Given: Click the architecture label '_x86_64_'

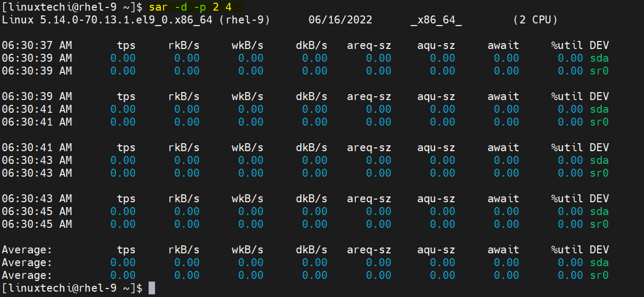Looking at the screenshot, I should [436, 20].
